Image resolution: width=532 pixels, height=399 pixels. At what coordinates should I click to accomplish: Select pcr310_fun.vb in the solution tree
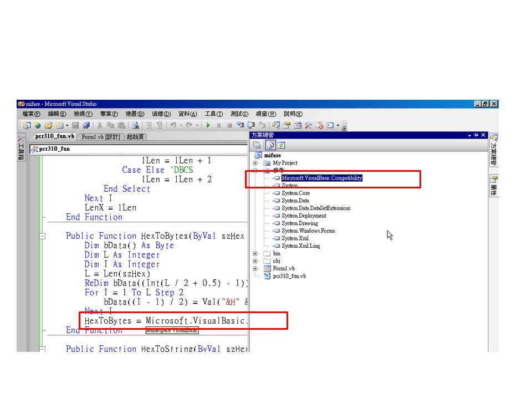click(289, 276)
